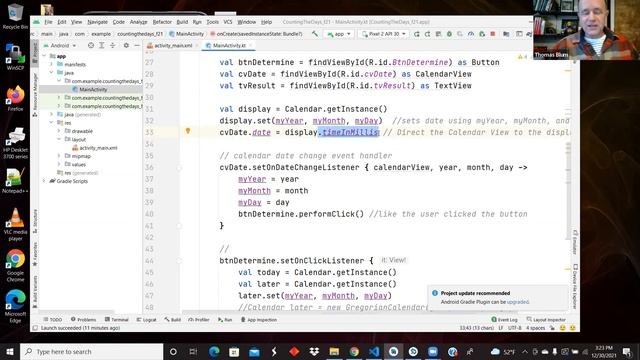Viewport: 640px width, 360px height.
Task: Click the red Stop app icon
Action: 493,34
